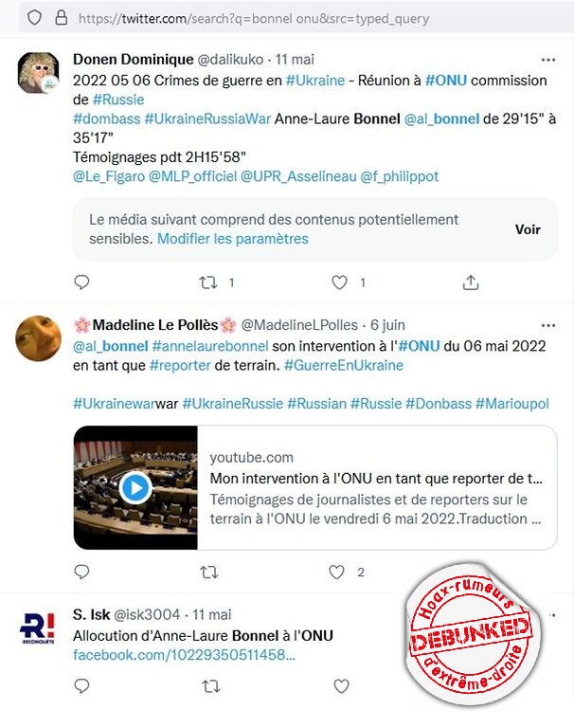Screen dimensions: 574x728
Task: Open Modifier les paramètres link
Action: click(x=233, y=239)
